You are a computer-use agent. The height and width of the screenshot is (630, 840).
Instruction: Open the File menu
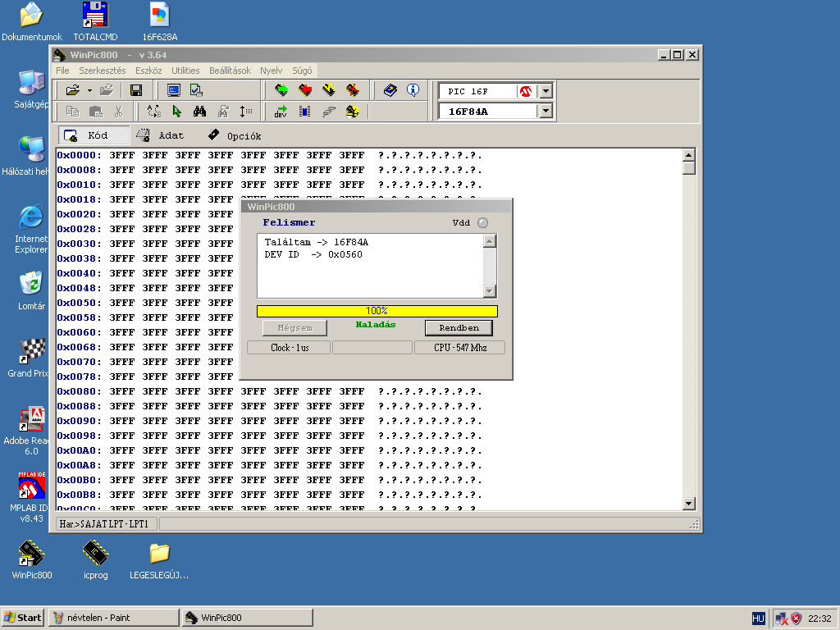[62, 71]
